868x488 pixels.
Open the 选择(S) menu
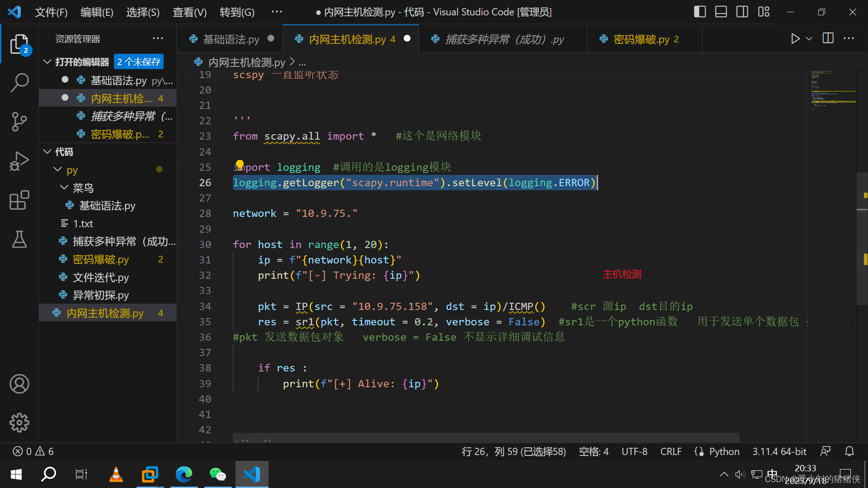[143, 12]
